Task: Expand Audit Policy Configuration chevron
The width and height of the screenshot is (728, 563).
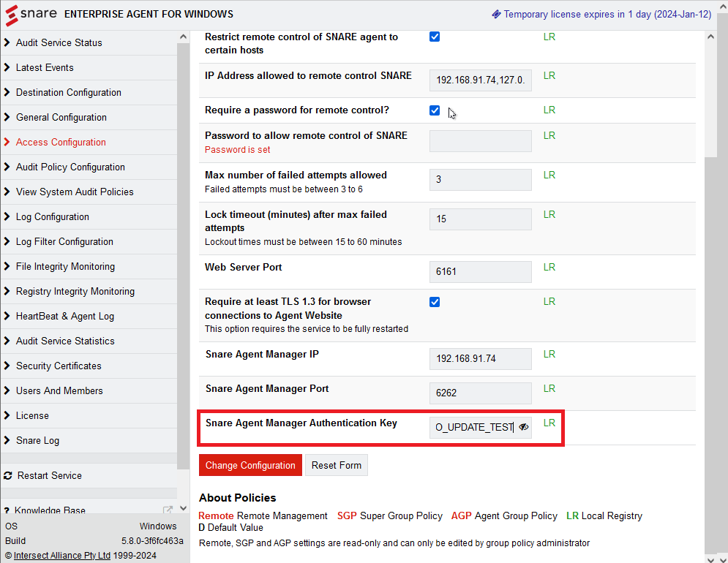Action: tap(7, 167)
